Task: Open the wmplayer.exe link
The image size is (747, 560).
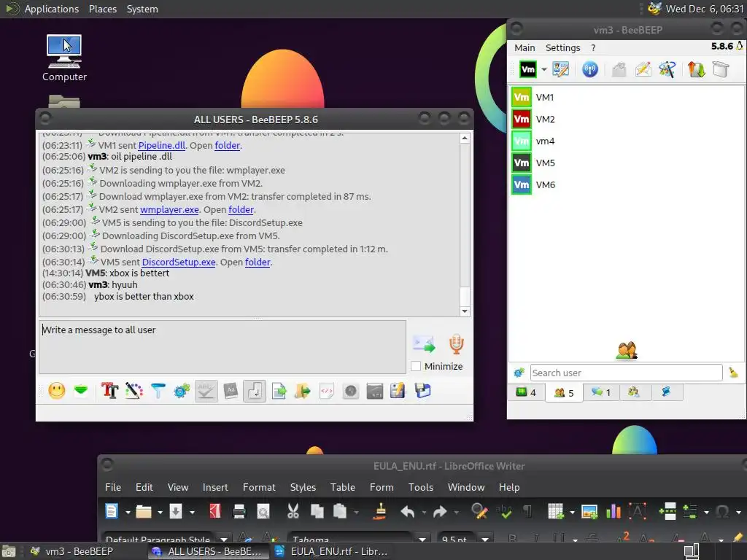Action: point(169,209)
